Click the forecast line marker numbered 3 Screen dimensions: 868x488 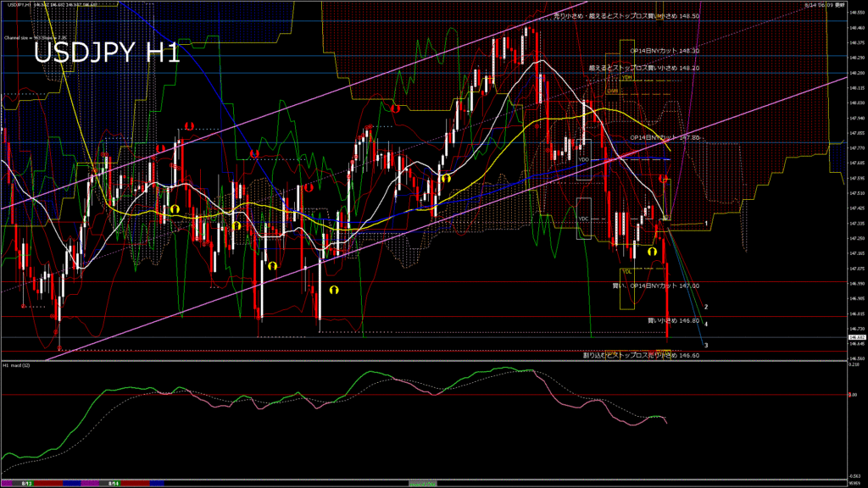[706, 346]
